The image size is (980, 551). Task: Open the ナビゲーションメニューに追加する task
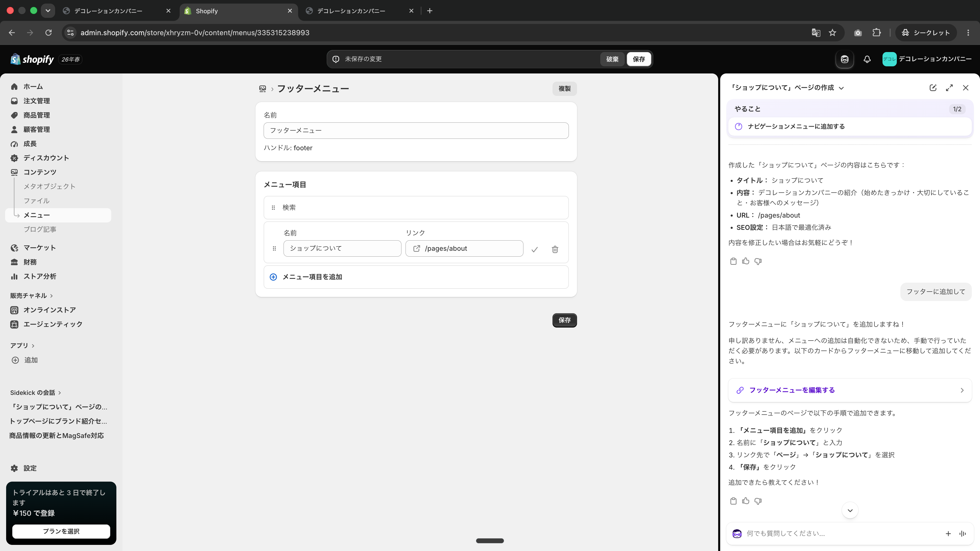850,127
